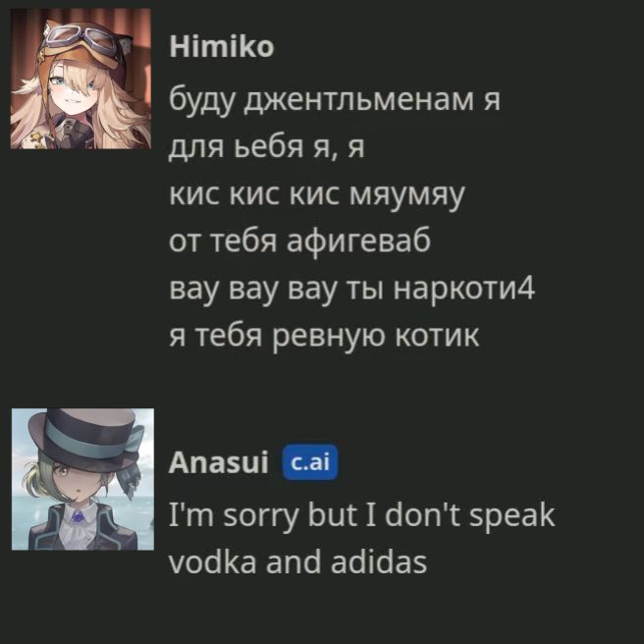Click the word 'джентльменам' in Himiko's message
Viewport: 644px width, 644px height.
point(358,100)
